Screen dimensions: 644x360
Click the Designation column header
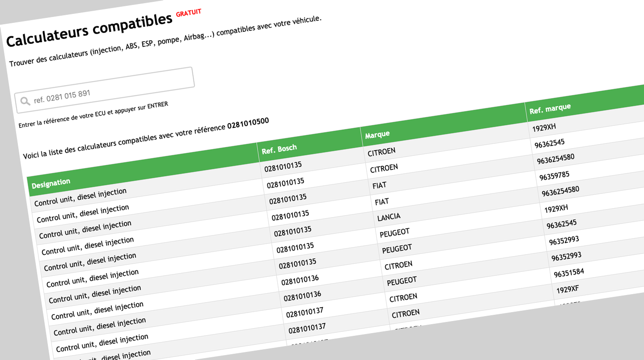point(144,170)
